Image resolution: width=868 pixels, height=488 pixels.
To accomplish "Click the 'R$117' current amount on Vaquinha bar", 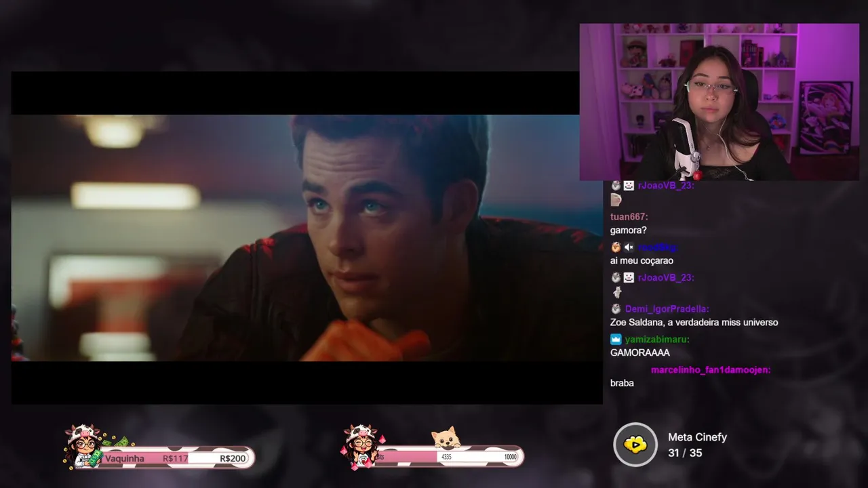I will 176,459.
